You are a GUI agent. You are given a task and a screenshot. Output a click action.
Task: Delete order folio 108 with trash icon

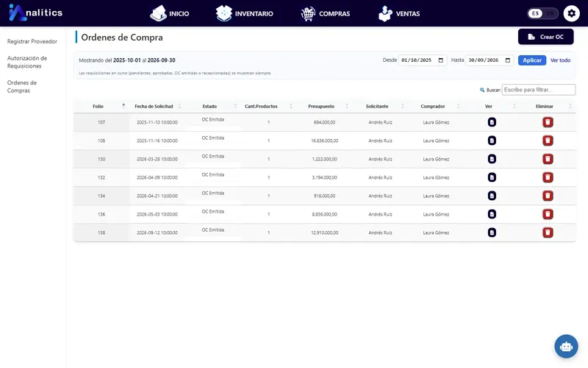pyautogui.click(x=548, y=141)
